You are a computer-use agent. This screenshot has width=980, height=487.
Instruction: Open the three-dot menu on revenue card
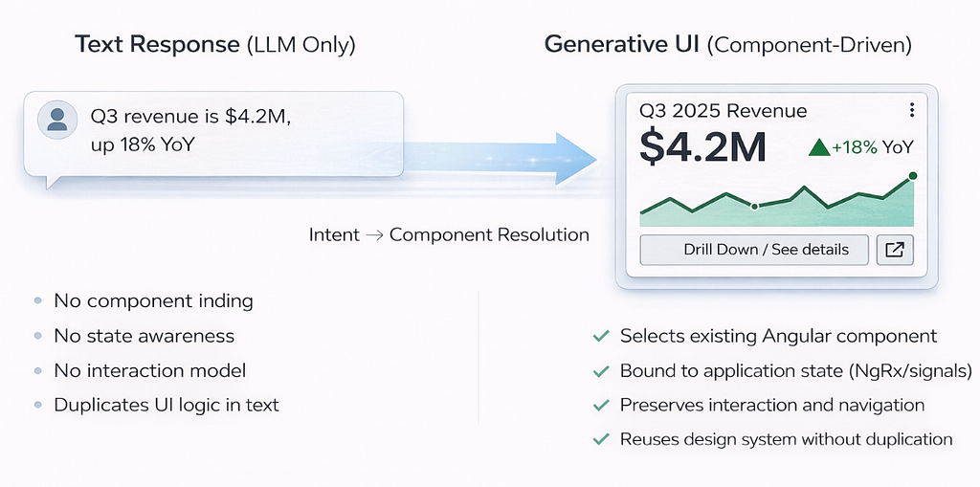pyautogui.click(x=912, y=111)
